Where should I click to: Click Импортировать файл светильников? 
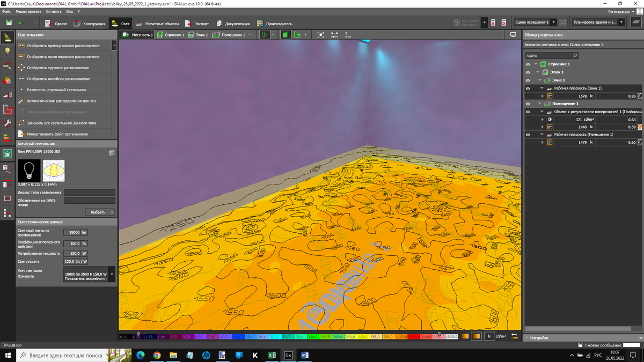click(63, 134)
